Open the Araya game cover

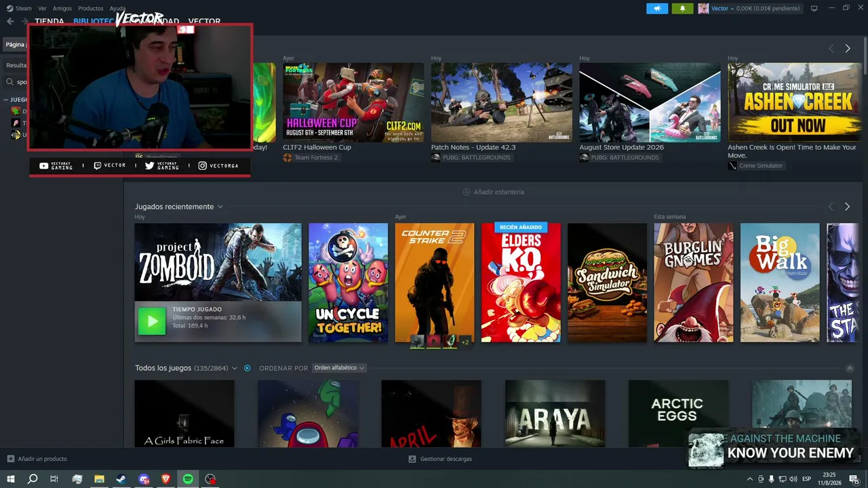click(x=555, y=413)
